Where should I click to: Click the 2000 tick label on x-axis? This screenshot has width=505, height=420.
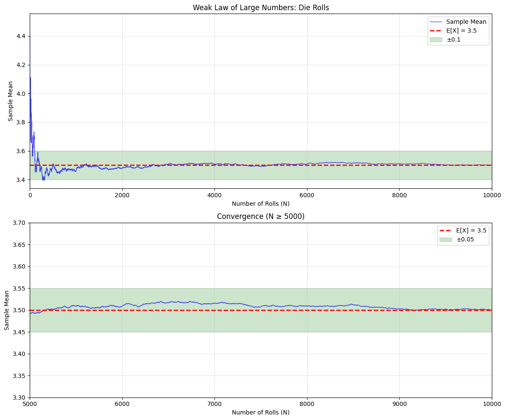click(122, 196)
